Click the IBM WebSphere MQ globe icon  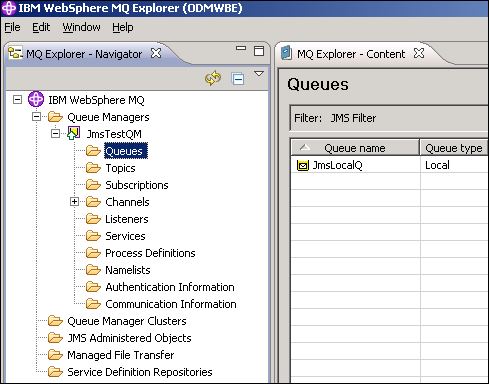tap(36, 99)
